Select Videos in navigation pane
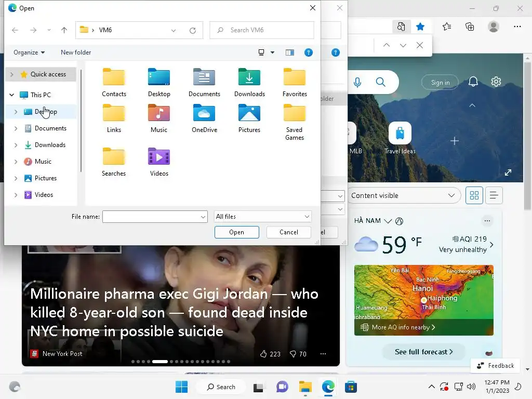The image size is (532, 399). click(x=44, y=195)
